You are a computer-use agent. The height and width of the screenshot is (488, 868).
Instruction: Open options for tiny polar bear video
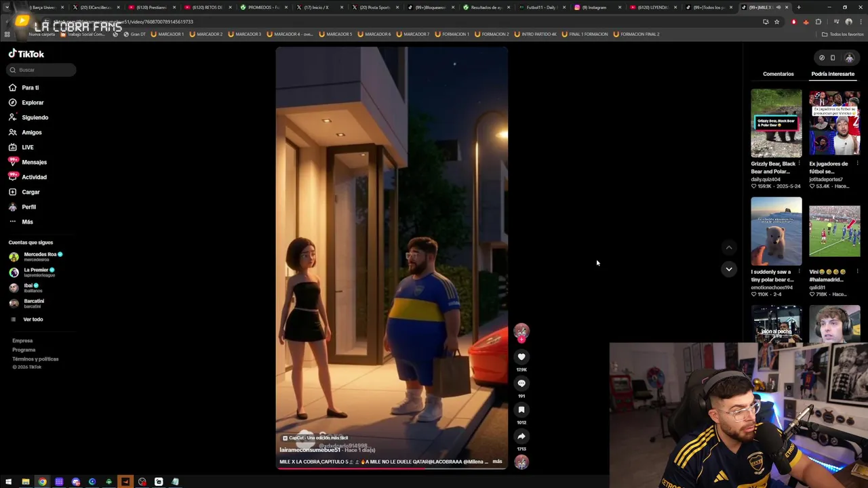pos(799,272)
